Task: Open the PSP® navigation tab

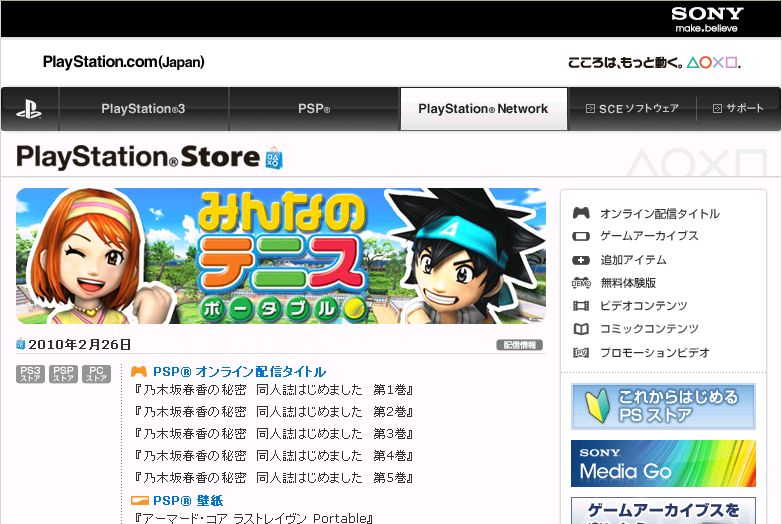Action: point(314,109)
